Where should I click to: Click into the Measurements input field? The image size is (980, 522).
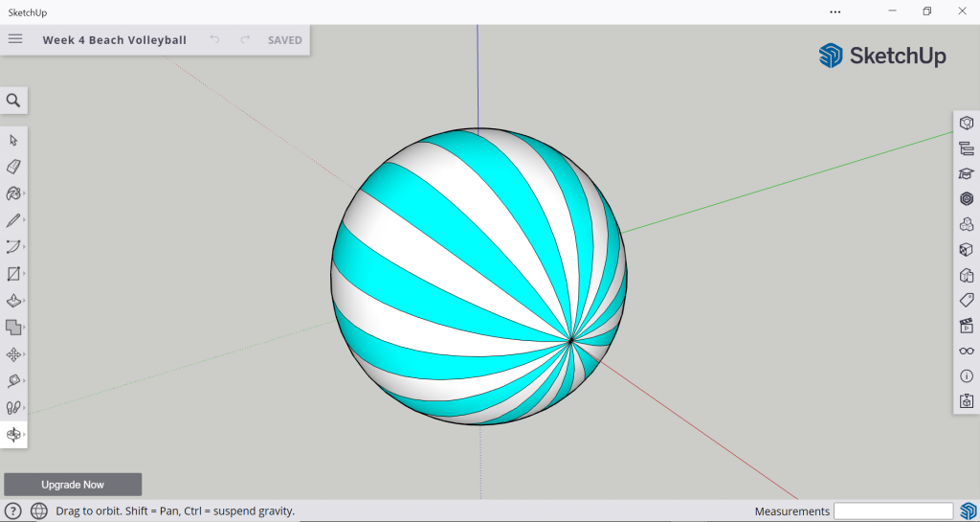(893, 511)
